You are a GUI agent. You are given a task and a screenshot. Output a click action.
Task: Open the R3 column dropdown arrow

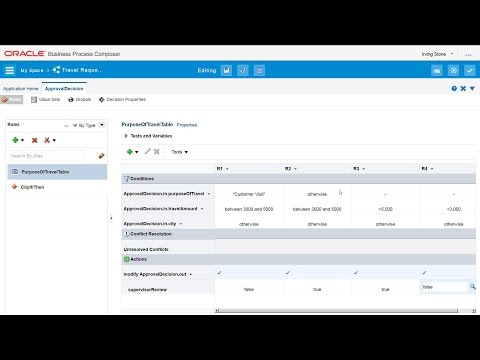[x=364, y=169]
